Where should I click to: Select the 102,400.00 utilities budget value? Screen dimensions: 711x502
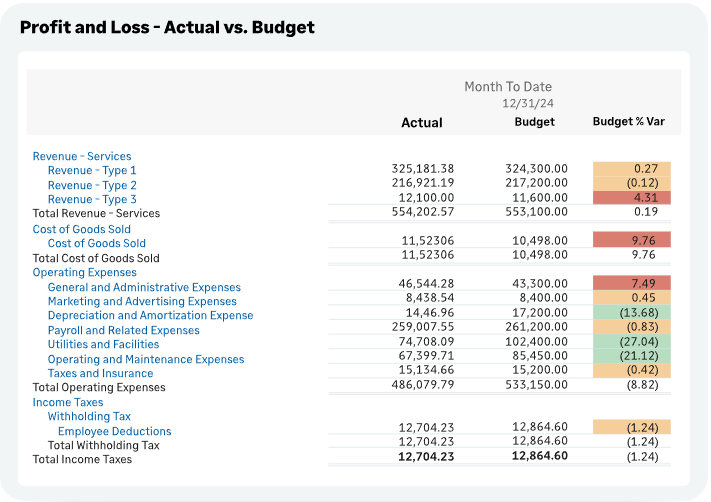(x=536, y=341)
